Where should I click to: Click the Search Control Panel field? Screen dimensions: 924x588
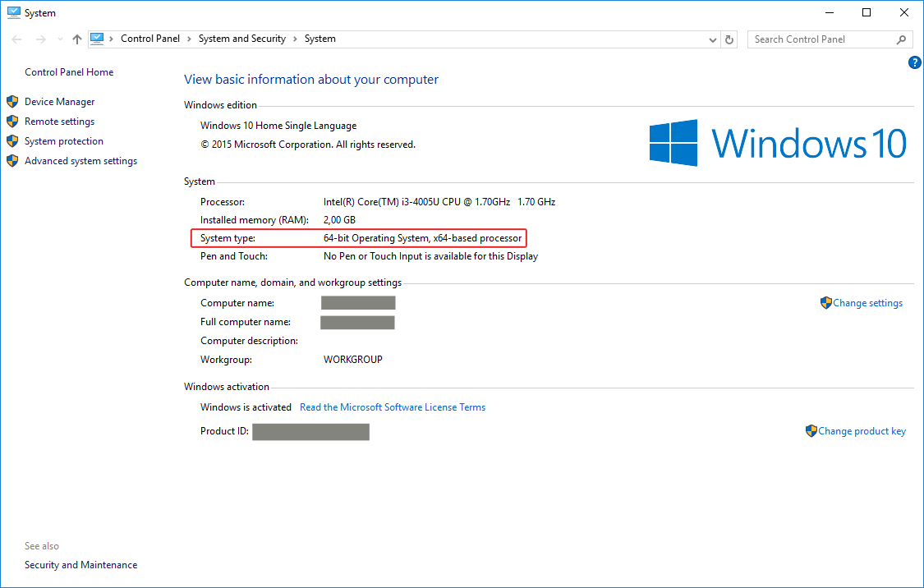coord(830,39)
